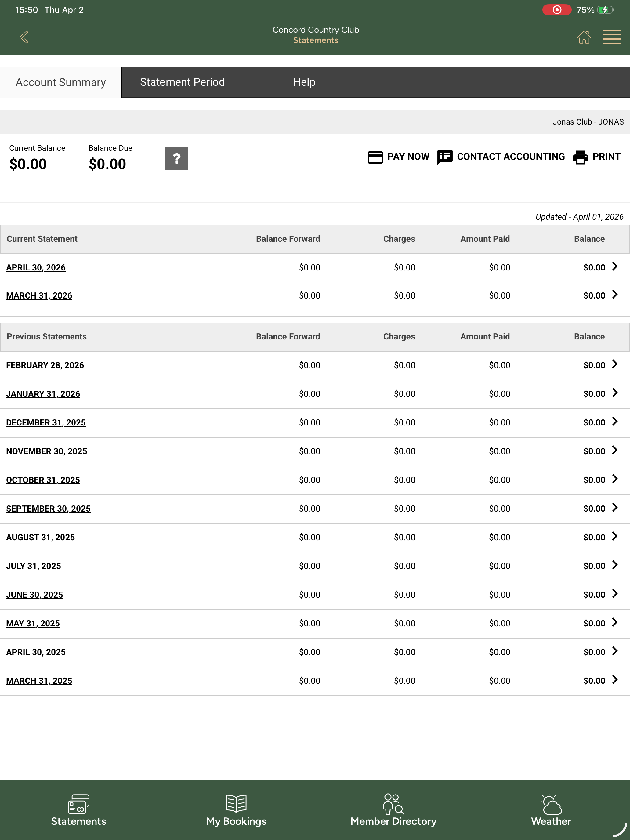Viewport: 630px width, 840px height.
Task: Expand November 30, 2025 row chevron
Action: (x=615, y=451)
